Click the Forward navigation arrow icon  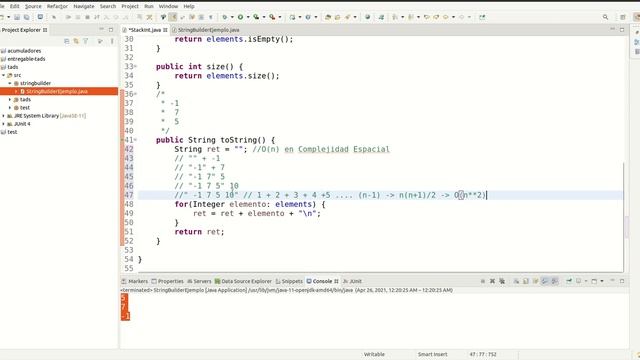(x=462, y=17)
